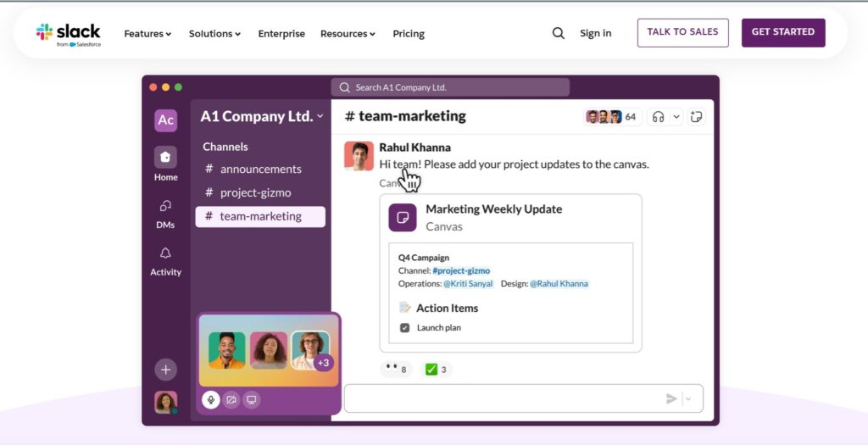Click the eyes reaction with 8

pyautogui.click(x=396, y=370)
